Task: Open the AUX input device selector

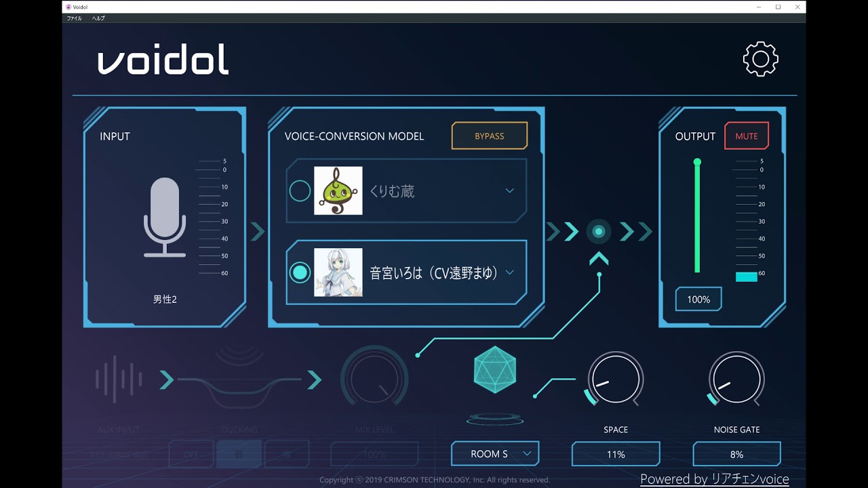Action: click(119, 454)
